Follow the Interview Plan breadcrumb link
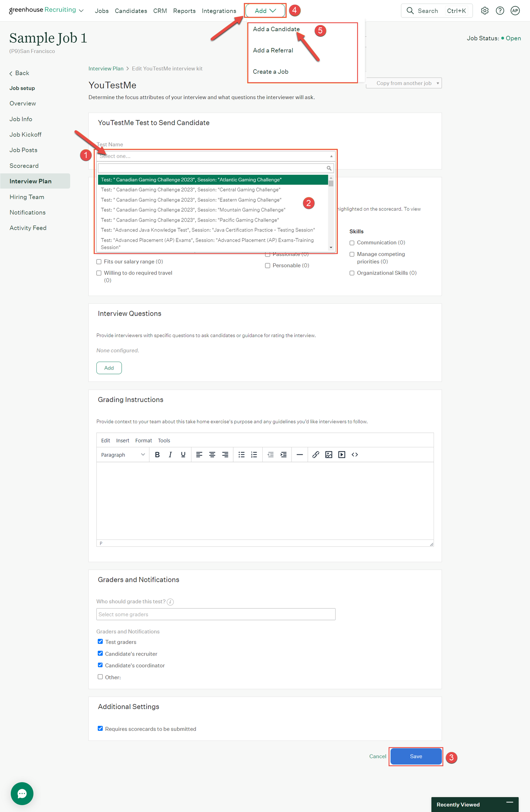Viewport: 530px width, 812px height. coord(106,69)
